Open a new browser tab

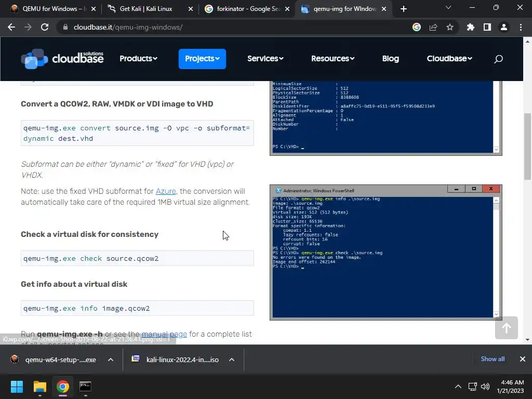click(403, 9)
